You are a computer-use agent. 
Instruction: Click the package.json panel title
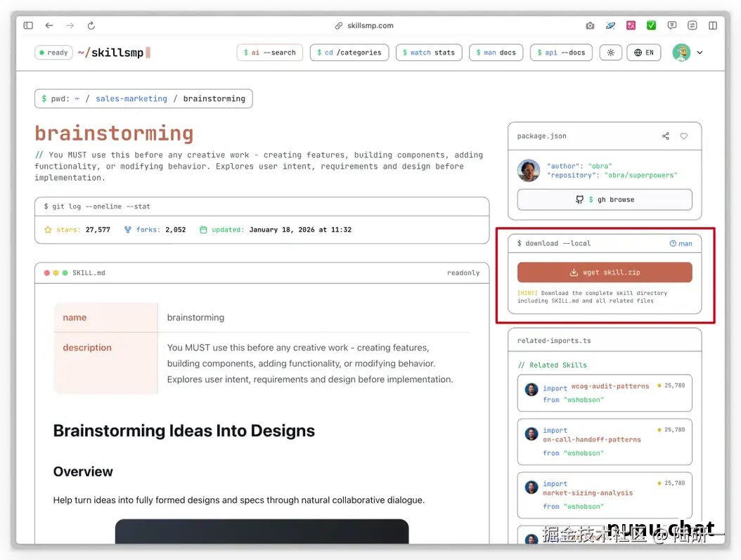tap(541, 136)
